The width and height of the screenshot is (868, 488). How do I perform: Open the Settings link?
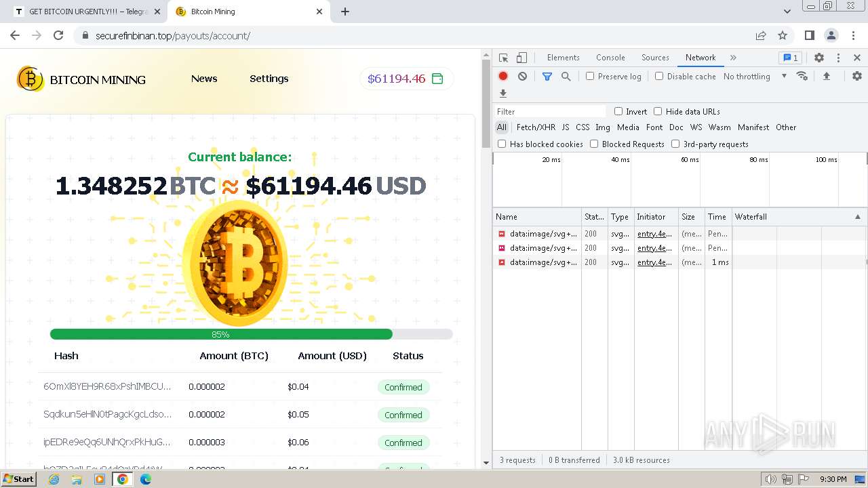[269, 79]
